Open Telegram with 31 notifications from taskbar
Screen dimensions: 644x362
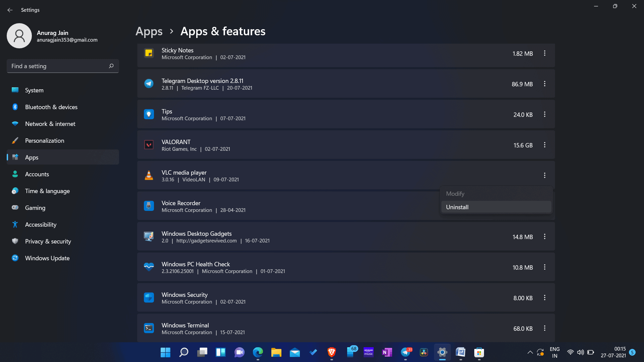(x=405, y=353)
